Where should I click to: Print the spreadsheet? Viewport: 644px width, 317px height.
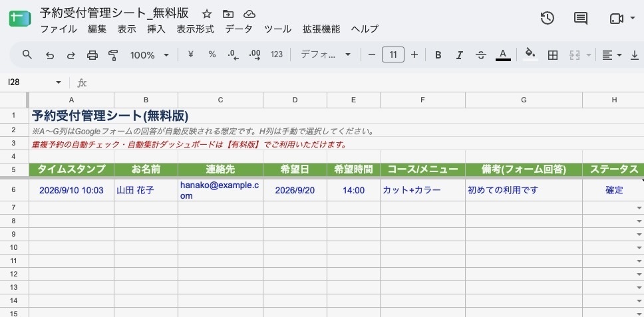coord(92,55)
